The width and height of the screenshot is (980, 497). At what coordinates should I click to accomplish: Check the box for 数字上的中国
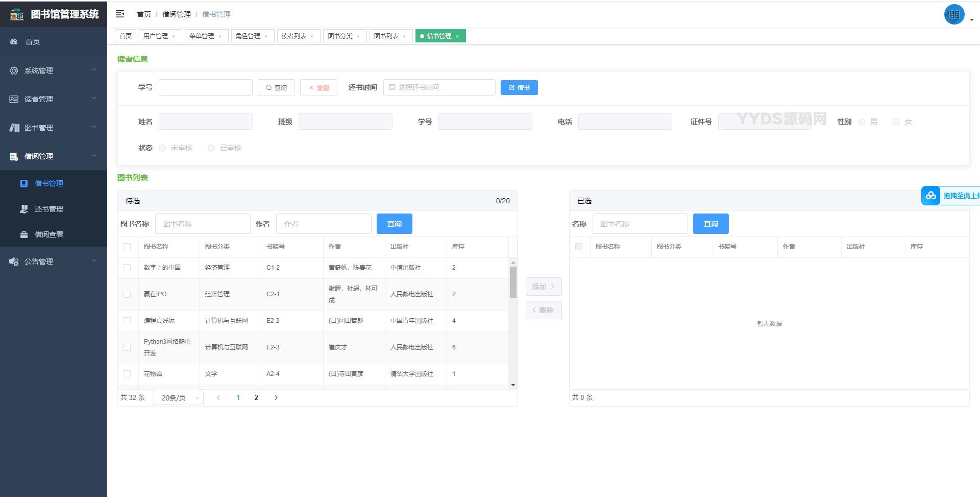click(x=127, y=268)
